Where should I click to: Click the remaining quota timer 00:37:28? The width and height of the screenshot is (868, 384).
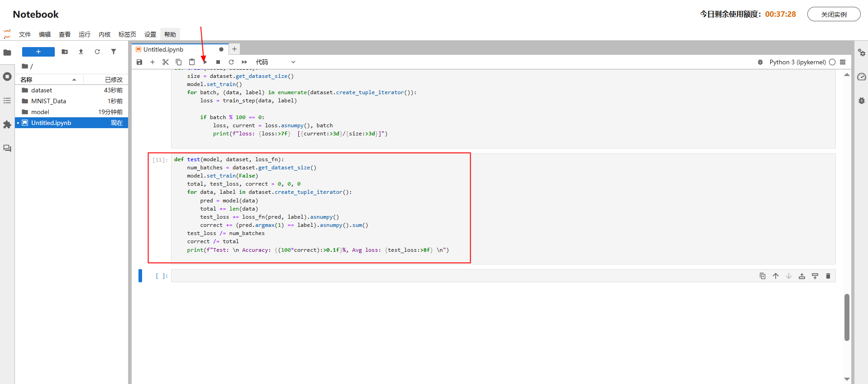tap(780, 14)
